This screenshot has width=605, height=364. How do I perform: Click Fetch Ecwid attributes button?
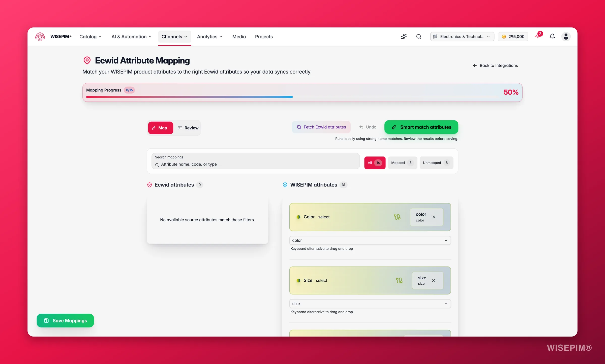(321, 127)
